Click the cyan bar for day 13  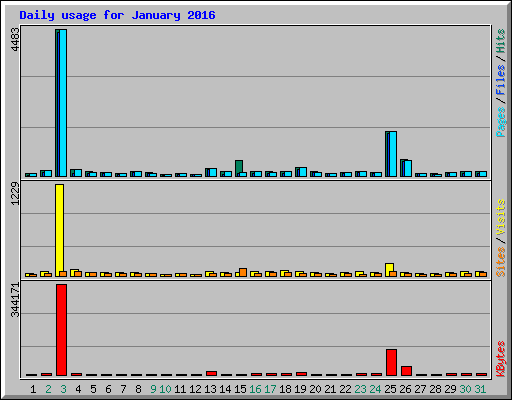tap(213, 172)
